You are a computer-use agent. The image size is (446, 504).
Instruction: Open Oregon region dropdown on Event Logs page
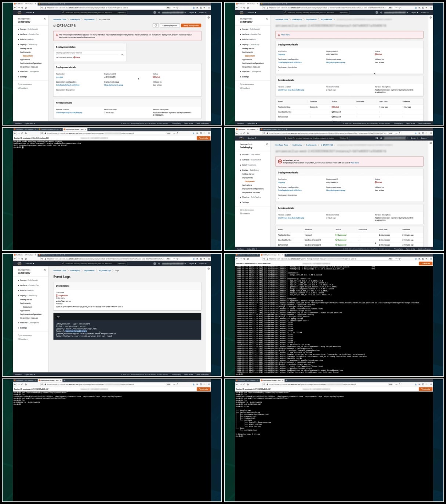coord(192,264)
